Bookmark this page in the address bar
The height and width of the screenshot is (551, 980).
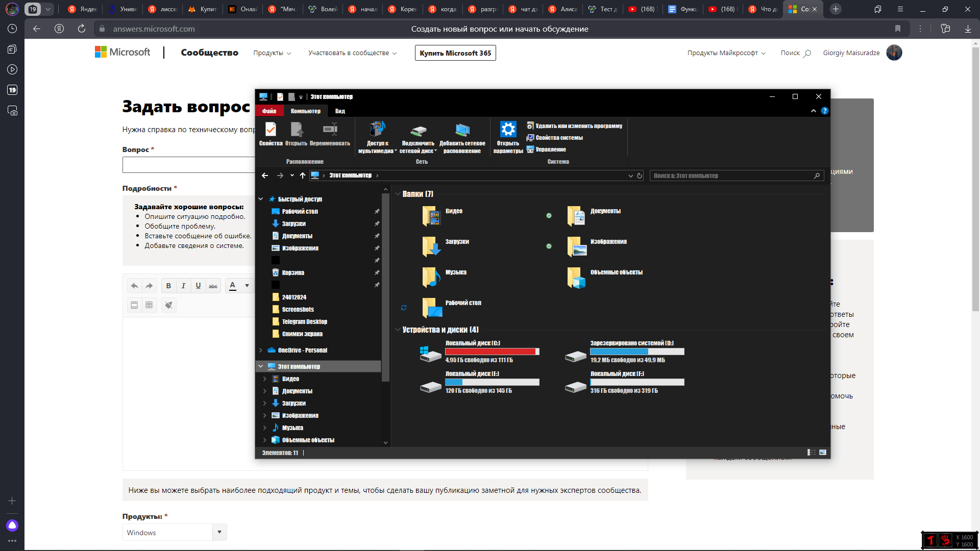(x=898, y=29)
